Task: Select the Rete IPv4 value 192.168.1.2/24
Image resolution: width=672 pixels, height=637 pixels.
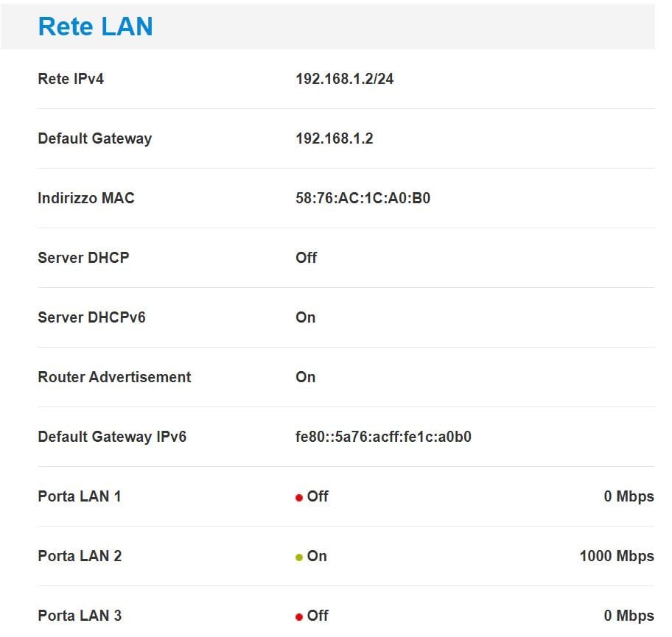Action: pos(345,79)
